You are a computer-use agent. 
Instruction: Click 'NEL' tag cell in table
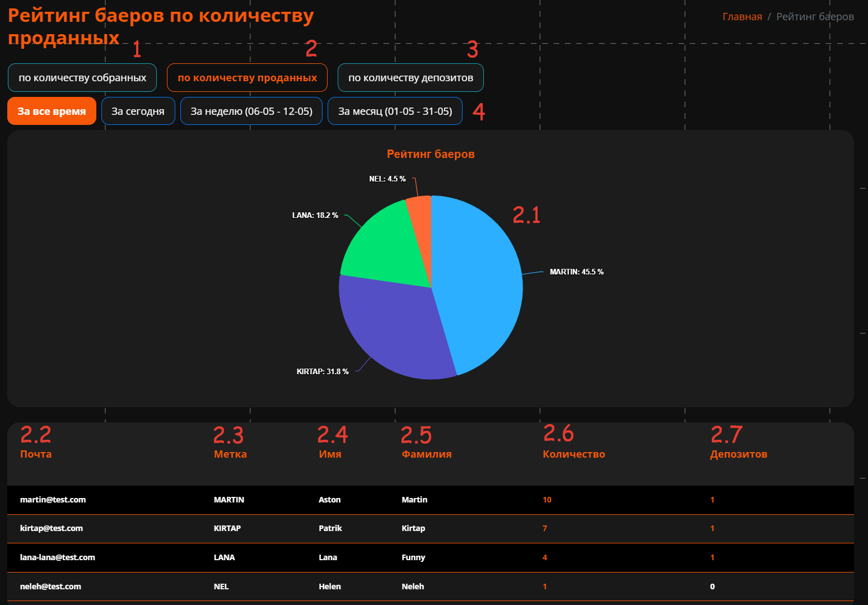pyautogui.click(x=221, y=587)
